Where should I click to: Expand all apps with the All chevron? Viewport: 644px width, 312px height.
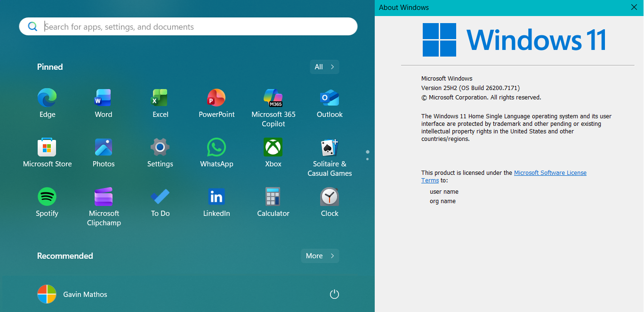coord(324,66)
